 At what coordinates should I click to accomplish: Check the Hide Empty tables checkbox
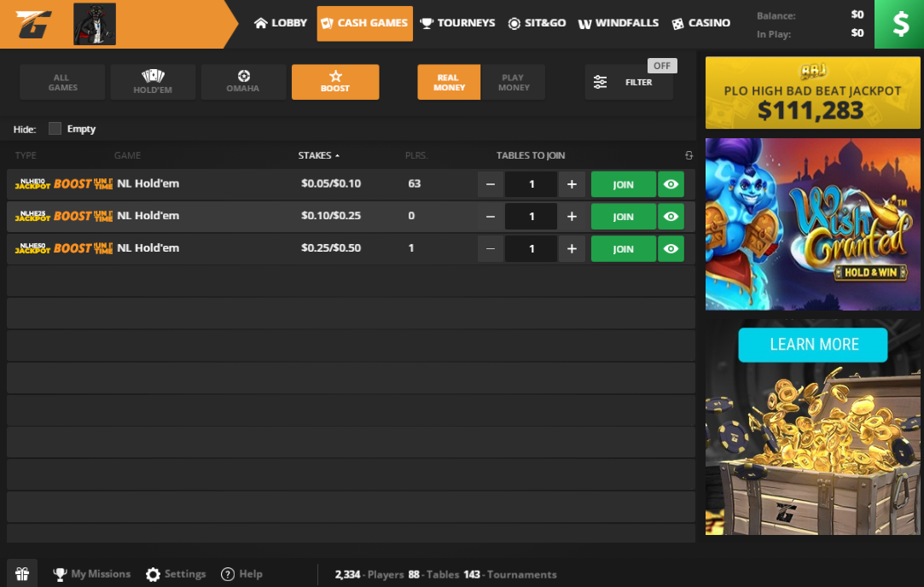click(x=55, y=129)
